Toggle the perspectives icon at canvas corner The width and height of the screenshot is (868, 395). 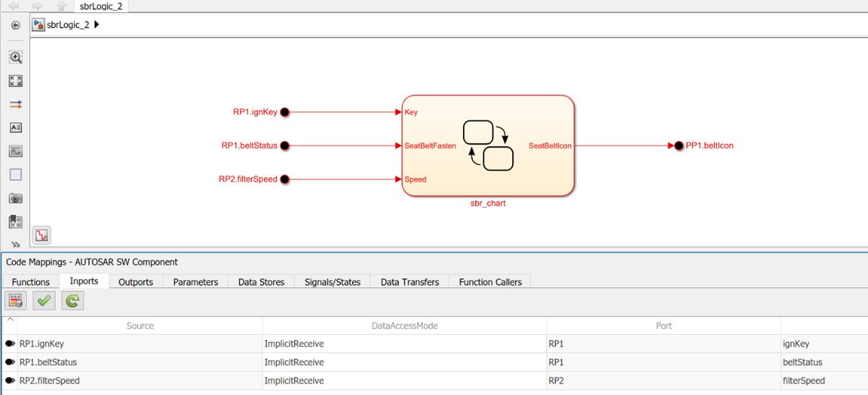coord(42,234)
